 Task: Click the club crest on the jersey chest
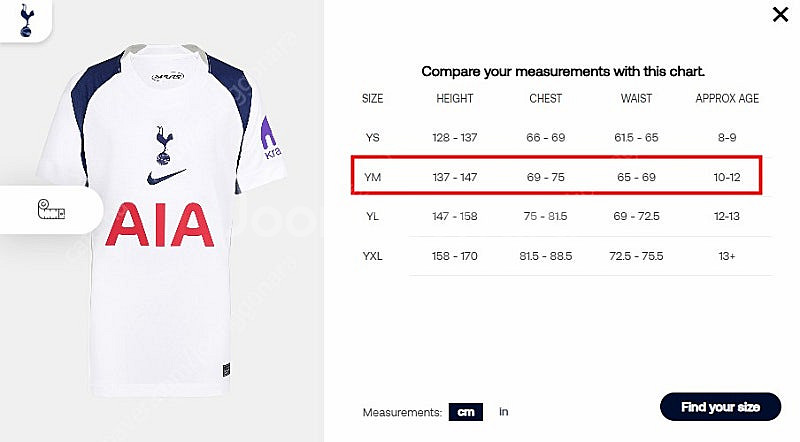164,145
